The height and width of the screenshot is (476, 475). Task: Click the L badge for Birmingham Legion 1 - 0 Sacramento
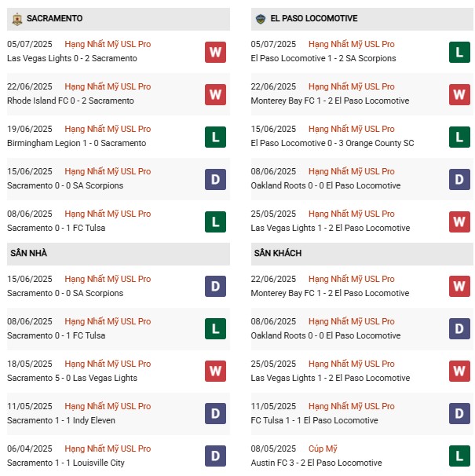click(x=215, y=137)
